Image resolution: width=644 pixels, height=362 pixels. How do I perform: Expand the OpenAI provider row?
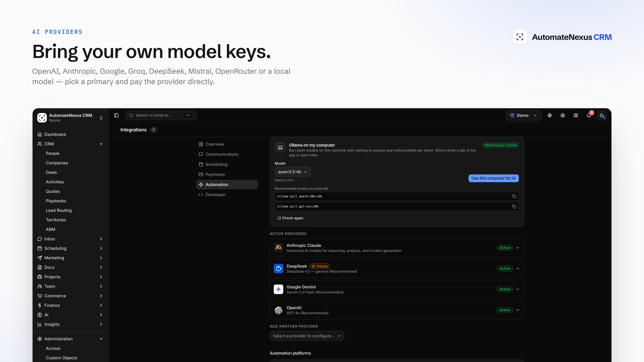tap(518, 310)
